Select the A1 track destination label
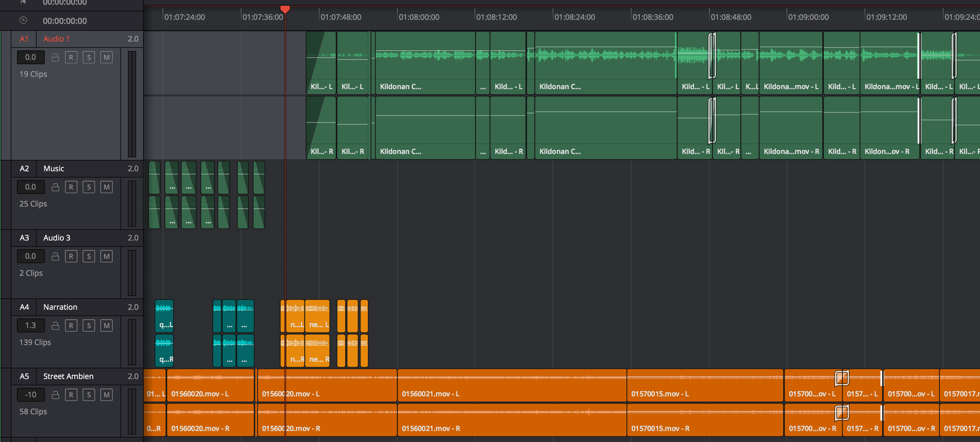The width and height of the screenshot is (980, 442). [x=24, y=39]
